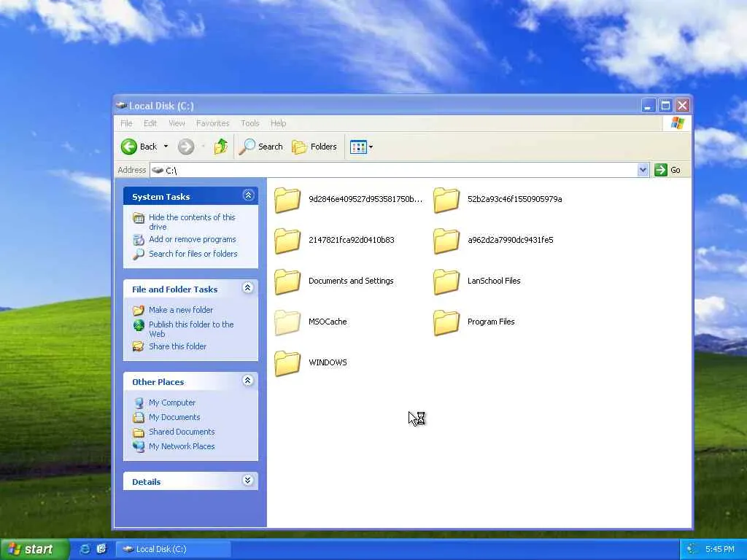Click the system tray notification icon

pyautogui.click(x=691, y=550)
